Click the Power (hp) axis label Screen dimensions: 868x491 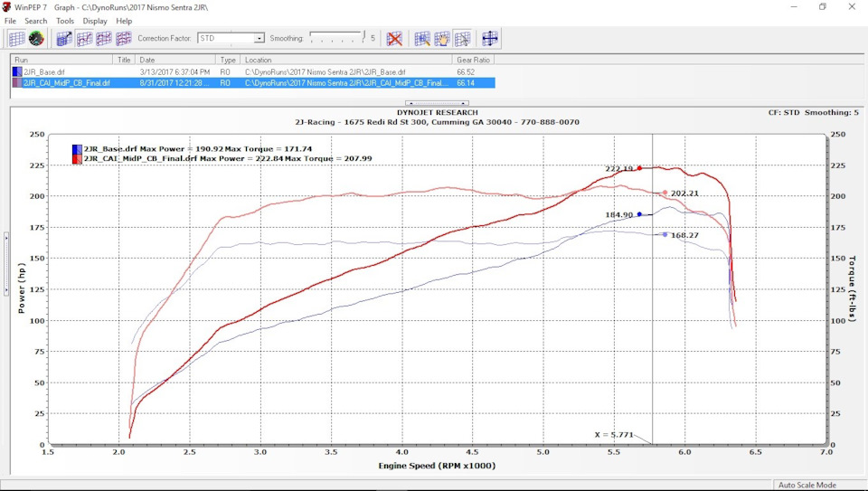click(22, 288)
